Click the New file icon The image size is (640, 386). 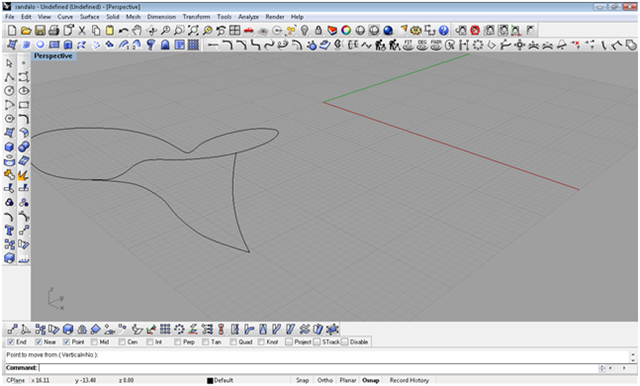coord(12,30)
